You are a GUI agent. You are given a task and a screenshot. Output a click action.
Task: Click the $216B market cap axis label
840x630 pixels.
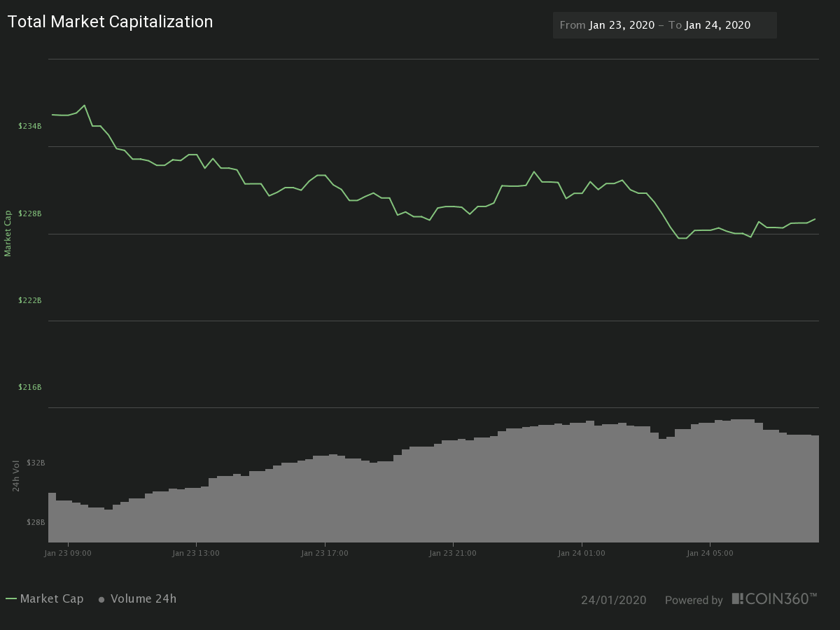30,387
